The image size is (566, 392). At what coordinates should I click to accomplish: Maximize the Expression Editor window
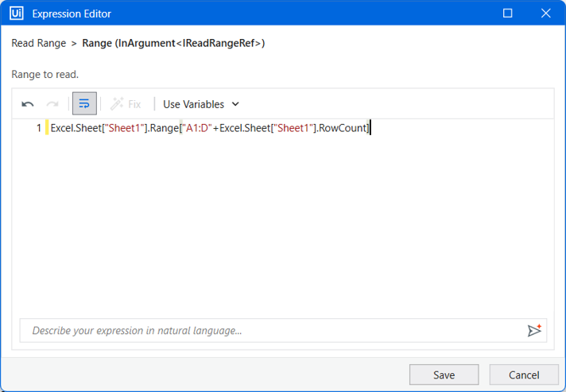tap(507, 14)
